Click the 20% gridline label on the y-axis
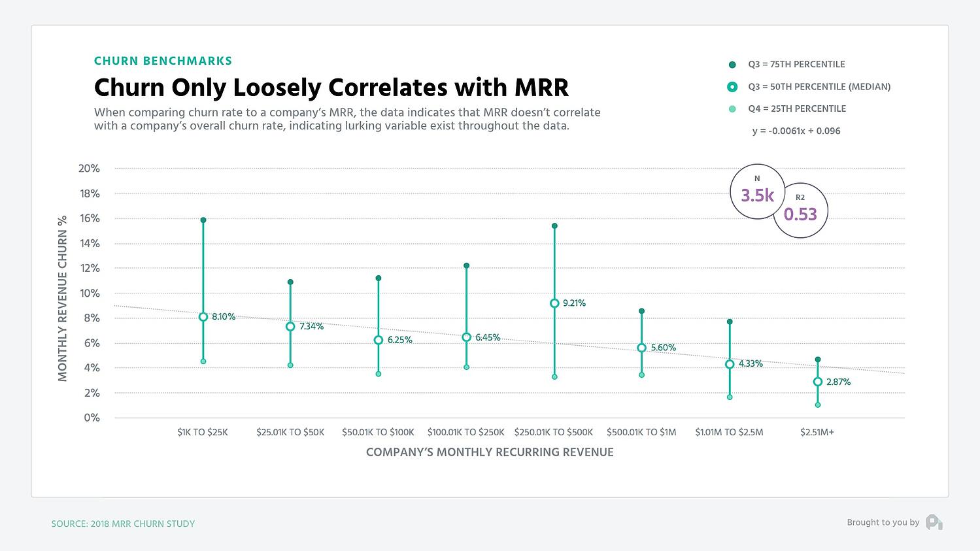Image resolution: width=980 pixels, height=551 pixels. [91, 168]
